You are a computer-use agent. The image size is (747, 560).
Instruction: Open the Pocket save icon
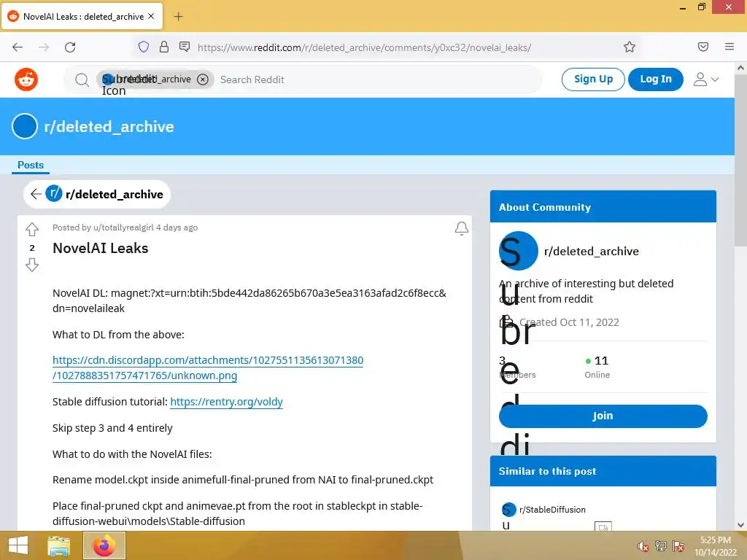click(x=703, y=47)
